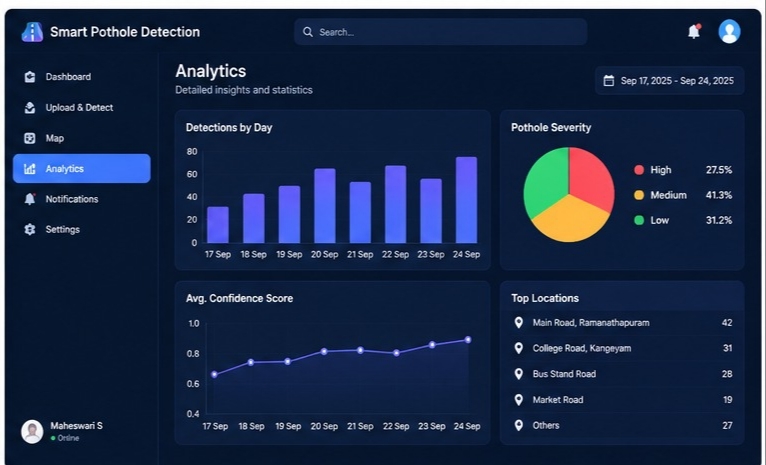Click the red High severity legend swatch
766x465 pixels.
tap(639, 170)
